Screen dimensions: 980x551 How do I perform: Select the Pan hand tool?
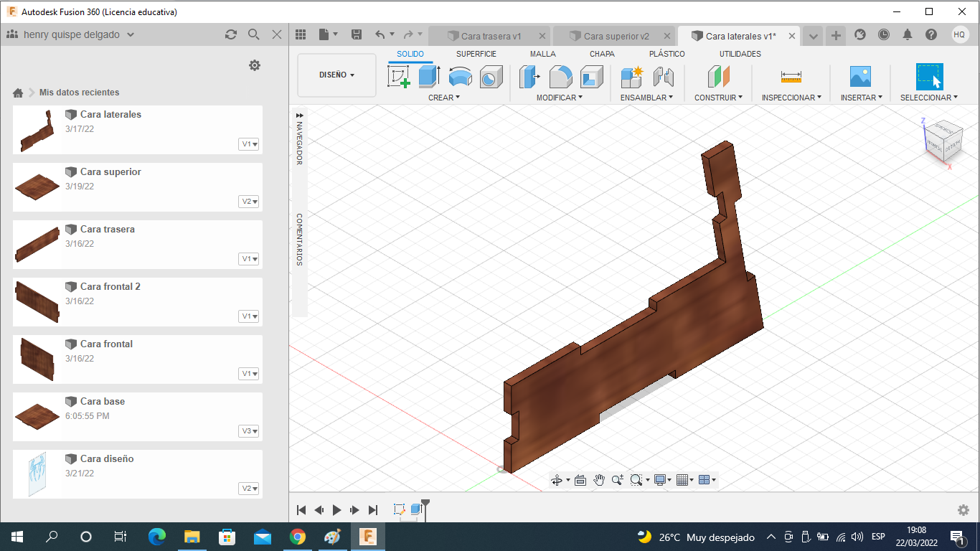(x=599, y=480)
